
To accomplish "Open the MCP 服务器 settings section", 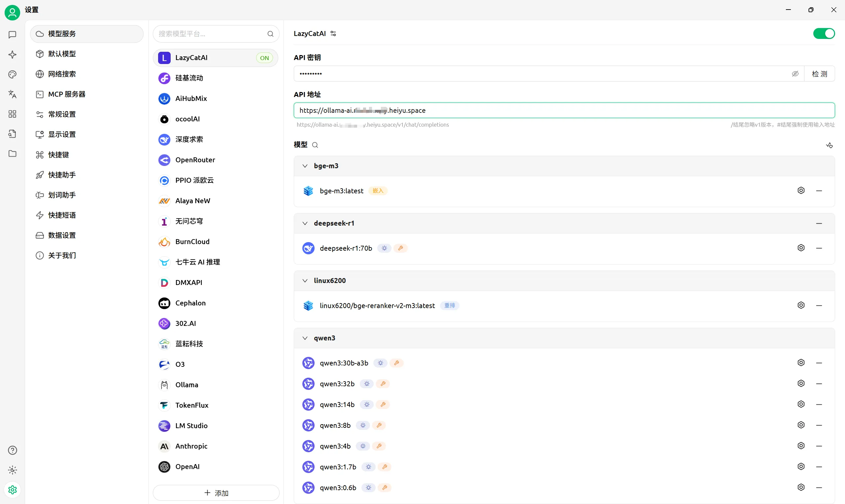I will (x=86, y=94).
